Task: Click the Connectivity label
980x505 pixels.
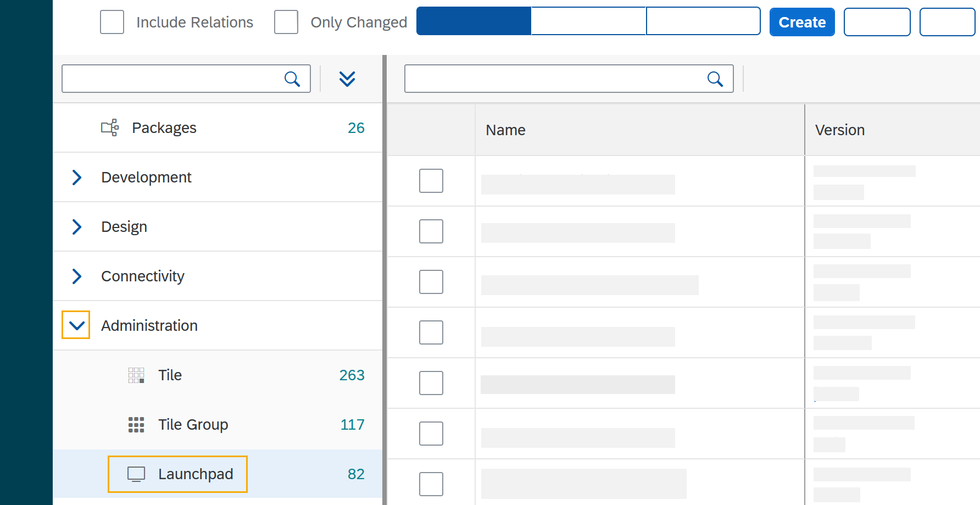Action: point(143,276)
